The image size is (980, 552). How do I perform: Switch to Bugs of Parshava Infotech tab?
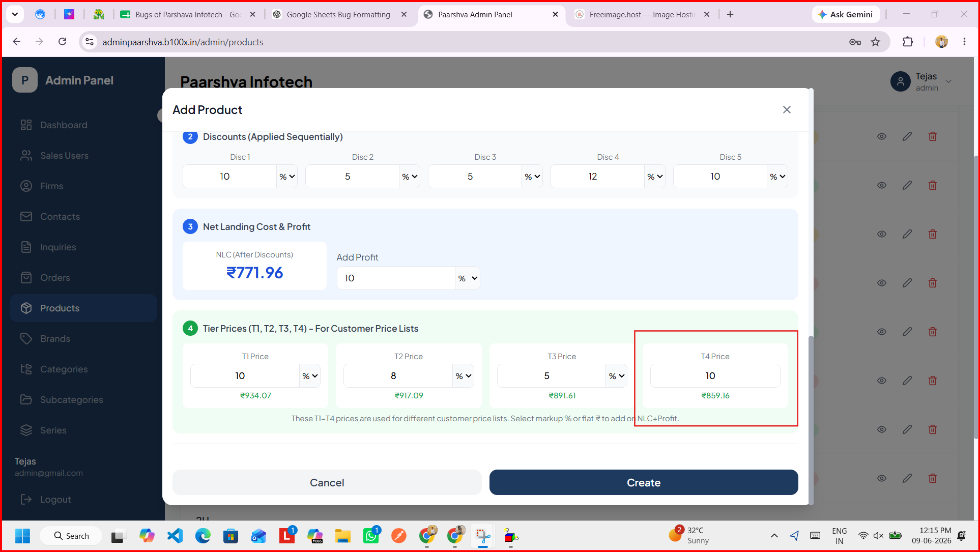[x=188, y=15]
